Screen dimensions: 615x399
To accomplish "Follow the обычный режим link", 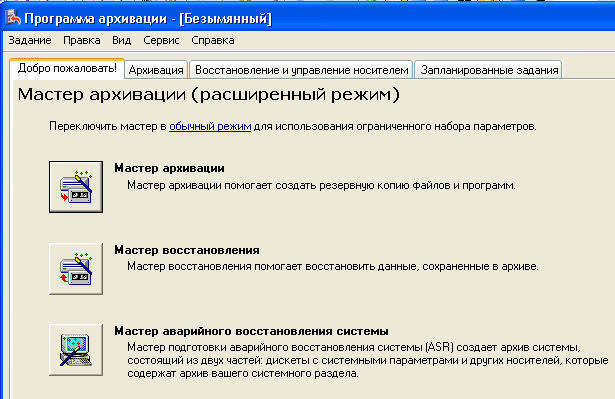I will (x=210, y=126).
